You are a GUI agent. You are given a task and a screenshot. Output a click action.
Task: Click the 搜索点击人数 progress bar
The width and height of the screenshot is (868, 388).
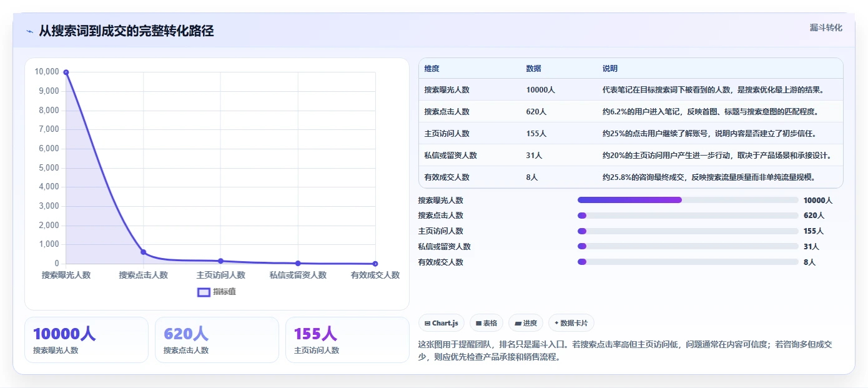(688, 216)
